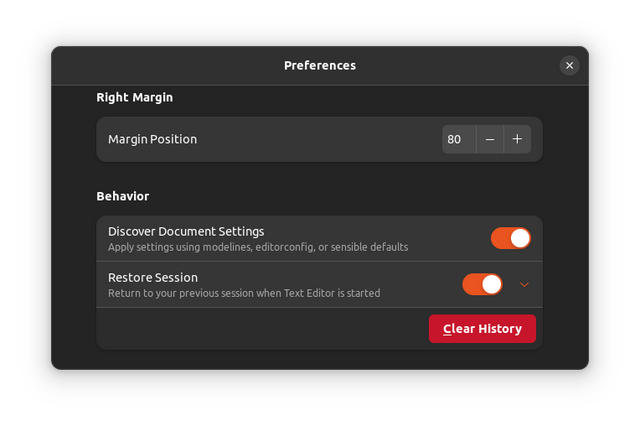
Task: Click the dark dialog background below Clear History
Action: [x=320, y=360]
